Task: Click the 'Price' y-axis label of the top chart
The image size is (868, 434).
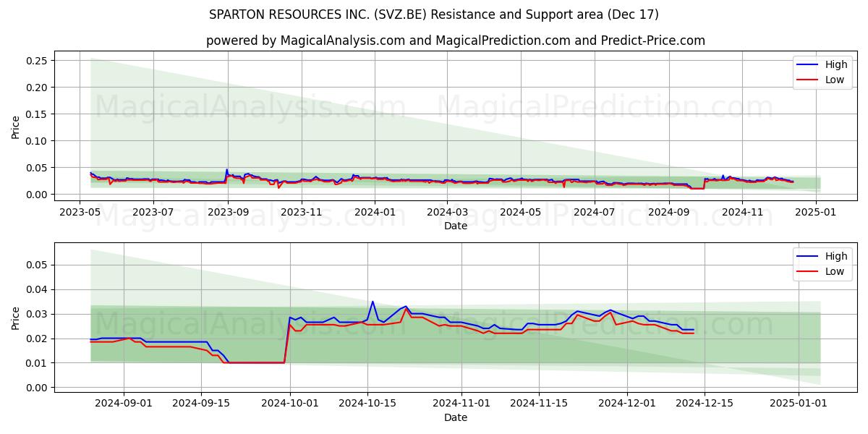Action: [16, 127]
